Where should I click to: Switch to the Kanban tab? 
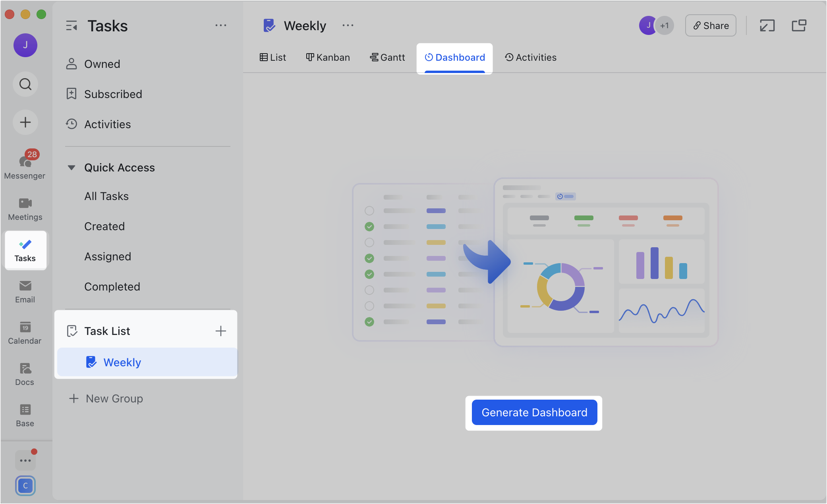328,57
